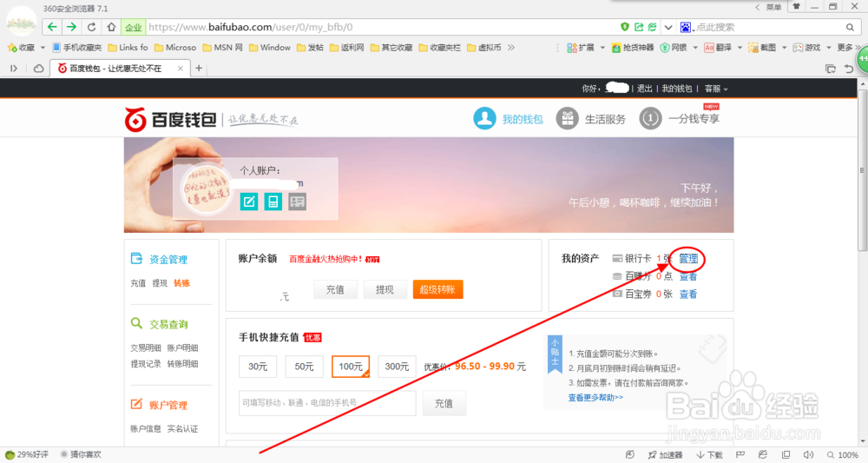Click the 100% zoom control in status bar
The width and height of the screenshot is (868, 463).
click(843, 454)
